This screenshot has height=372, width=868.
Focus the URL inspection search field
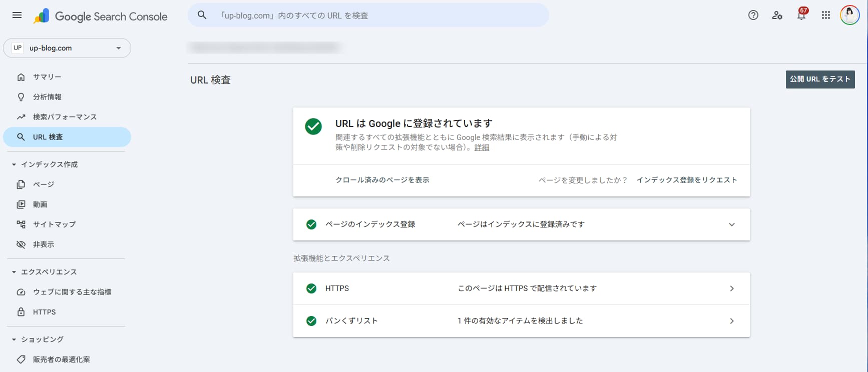(x=368, y=15)
